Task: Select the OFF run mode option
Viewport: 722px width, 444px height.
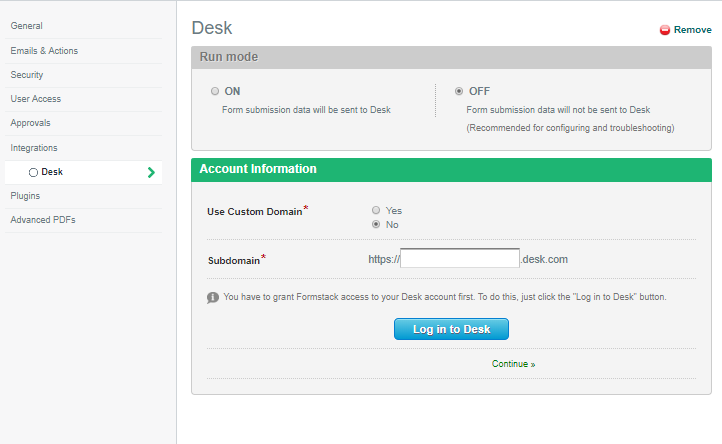Action: (459, 91)
